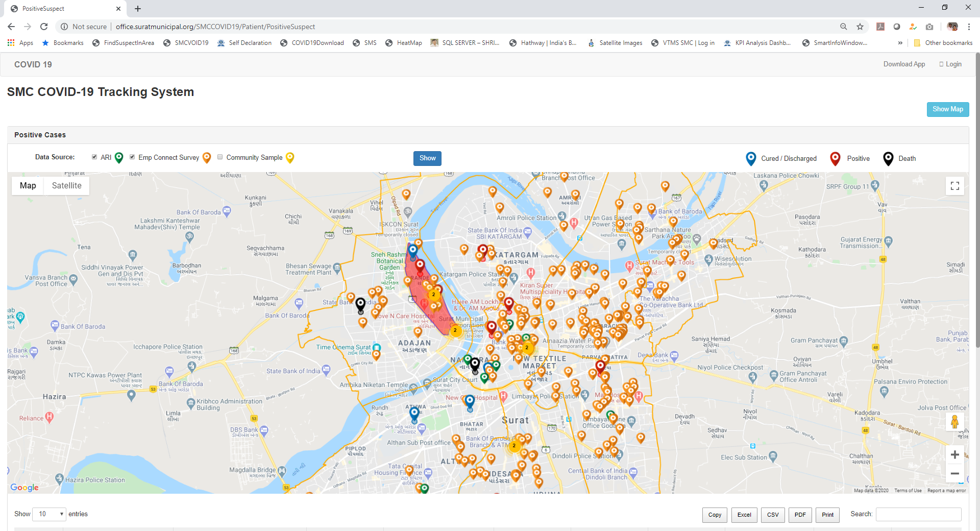Open the KPI Analysis Dashboard bookmark
The height and width of the screenshot is (531, 980).
[x=757, y=43]
